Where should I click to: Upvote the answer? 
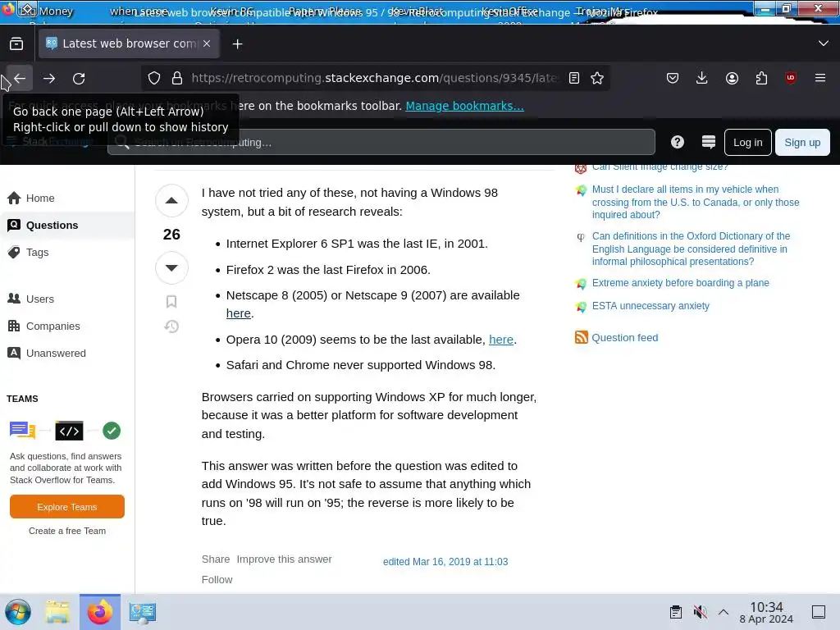[171, 200]
